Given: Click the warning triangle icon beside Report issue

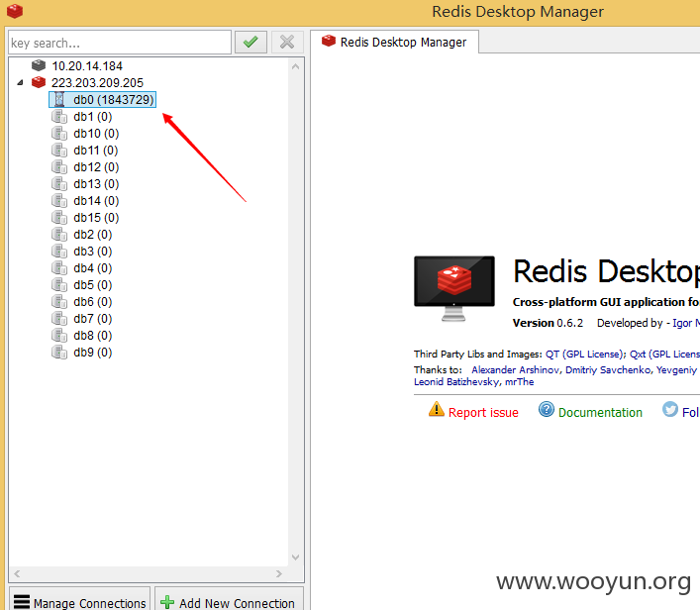Looking at the screenshot, I should tap(437, 409).
